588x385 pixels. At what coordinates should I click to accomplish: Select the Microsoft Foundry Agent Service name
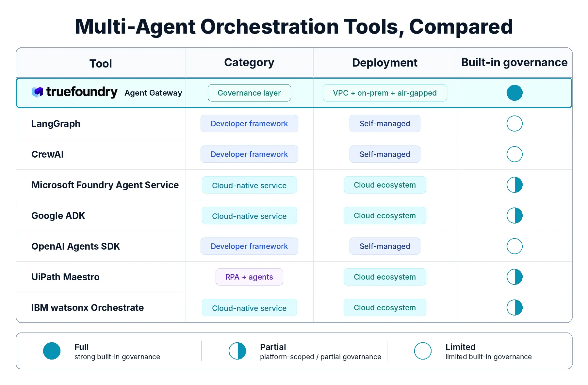105,185
